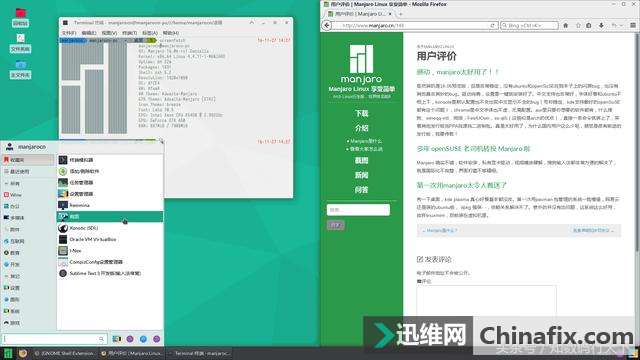Click the highlighted green app menu entry

coord(110,216)
